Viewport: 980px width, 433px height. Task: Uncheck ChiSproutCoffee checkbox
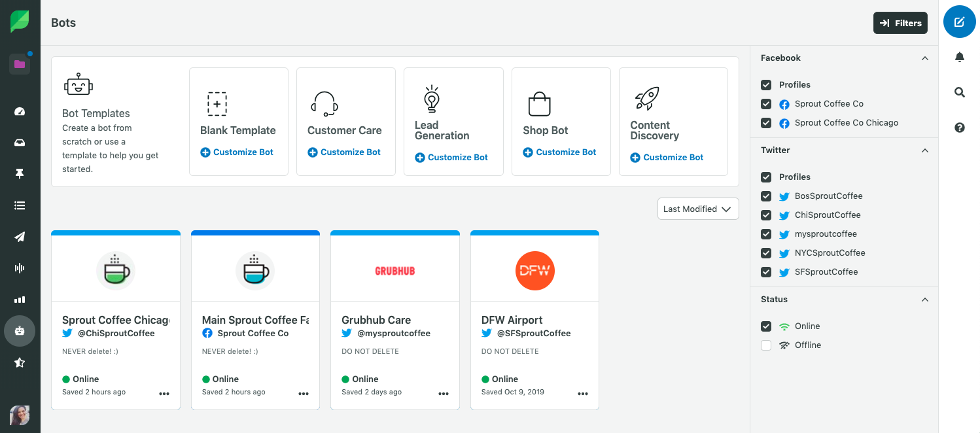click(766, 215)
